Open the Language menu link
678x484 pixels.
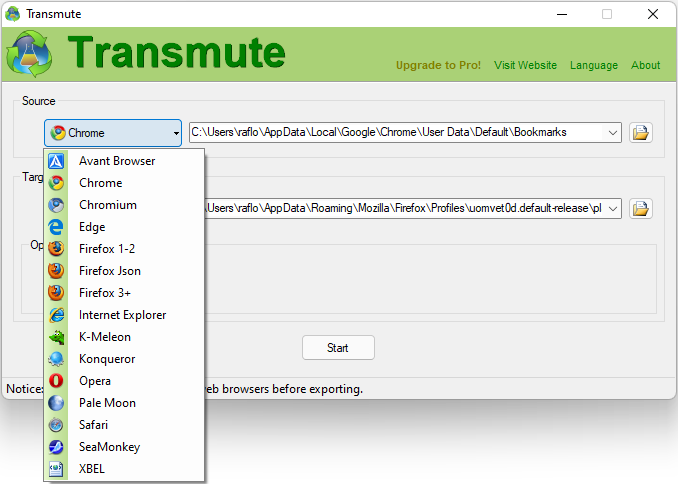[x=594, y=65]
